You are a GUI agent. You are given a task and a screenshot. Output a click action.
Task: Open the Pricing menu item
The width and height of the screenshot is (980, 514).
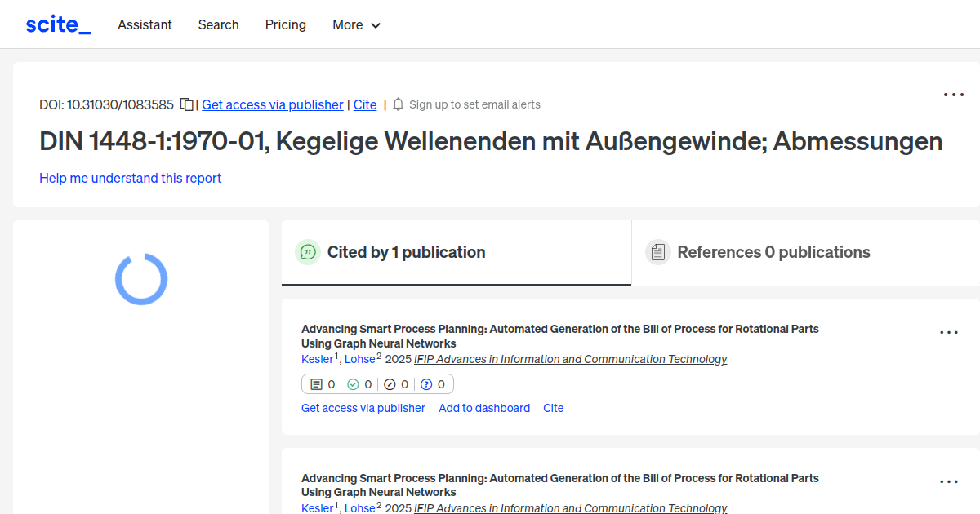point(285,24)
